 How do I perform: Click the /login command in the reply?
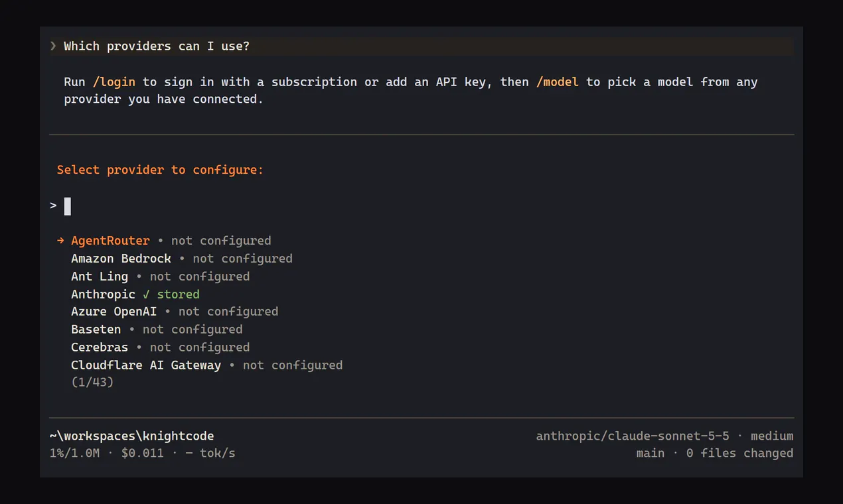pos(114,82)
